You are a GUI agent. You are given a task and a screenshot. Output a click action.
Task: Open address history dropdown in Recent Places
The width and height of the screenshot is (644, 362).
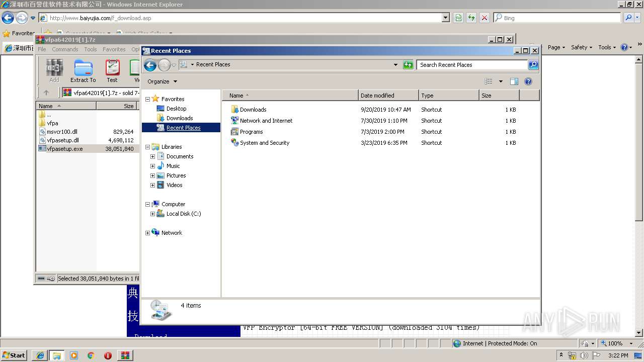pyautogui.click(x=395, y=65)
